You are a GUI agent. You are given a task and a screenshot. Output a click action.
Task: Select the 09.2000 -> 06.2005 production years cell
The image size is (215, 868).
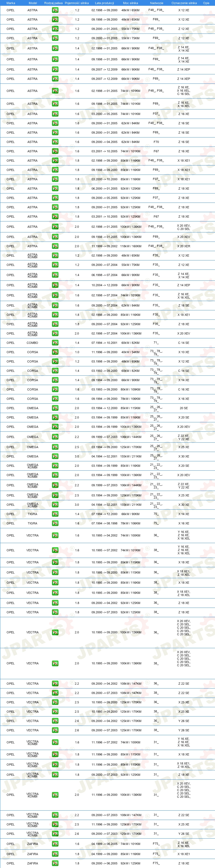(104, 863)
